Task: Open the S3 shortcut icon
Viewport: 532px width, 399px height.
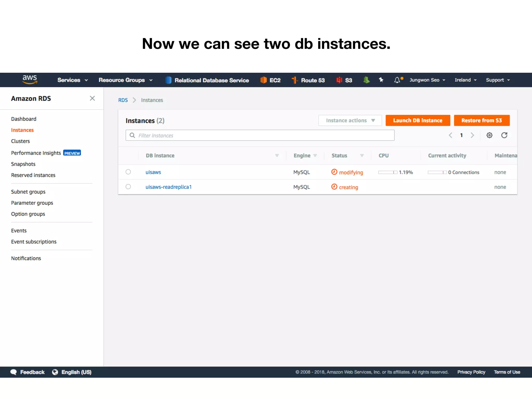Action: pos(339,80)
